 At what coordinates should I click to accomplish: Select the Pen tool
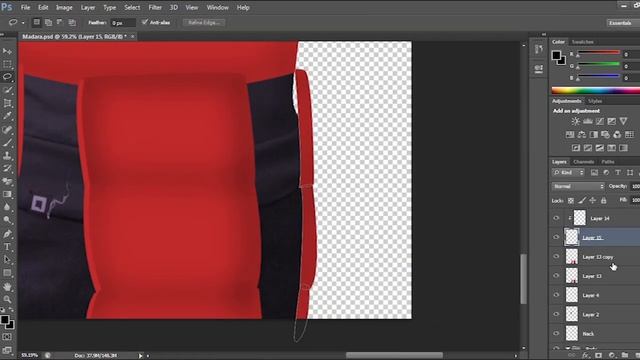tap(7, 234)
